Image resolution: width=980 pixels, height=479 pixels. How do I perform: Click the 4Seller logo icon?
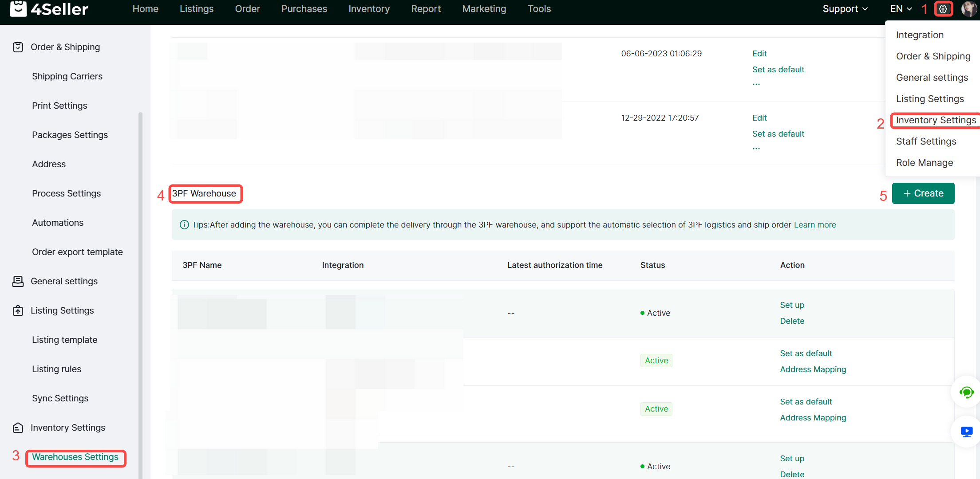tap(18, 8)
